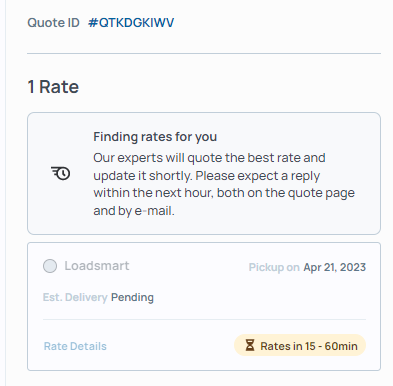Viewport: 393px width, 386px height.
Task: Click the Finding rates info card
Action: [204, 173]
